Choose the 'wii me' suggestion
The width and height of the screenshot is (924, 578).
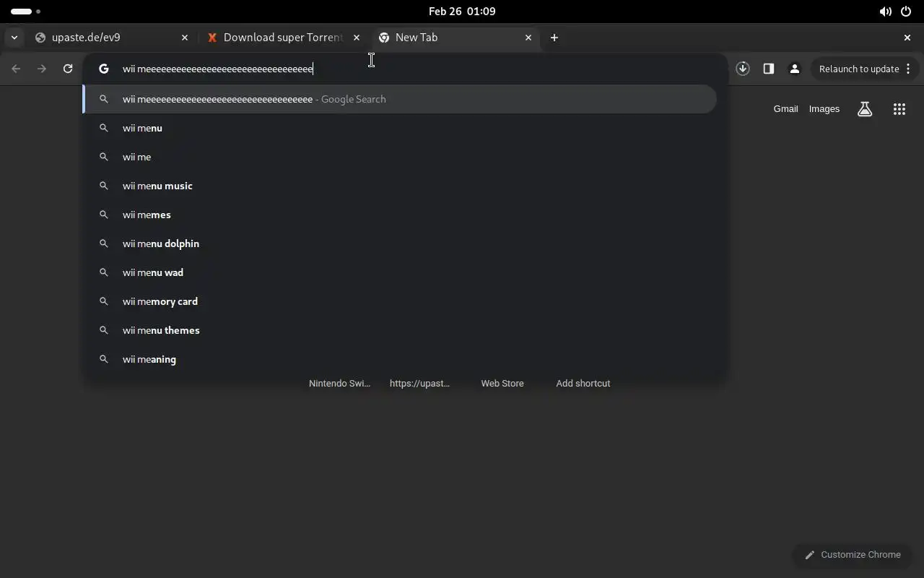[x=401, y=157]
